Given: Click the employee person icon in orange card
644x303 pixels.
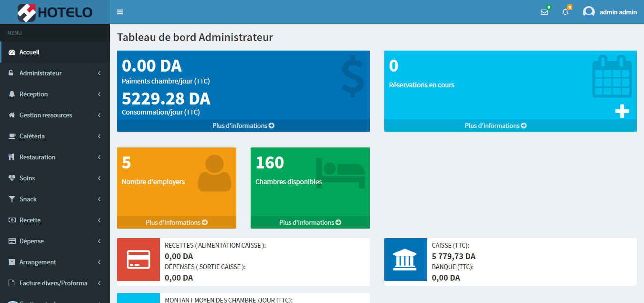Looking at the screenshot, I should pyautogui.click(x=214, y=173).
